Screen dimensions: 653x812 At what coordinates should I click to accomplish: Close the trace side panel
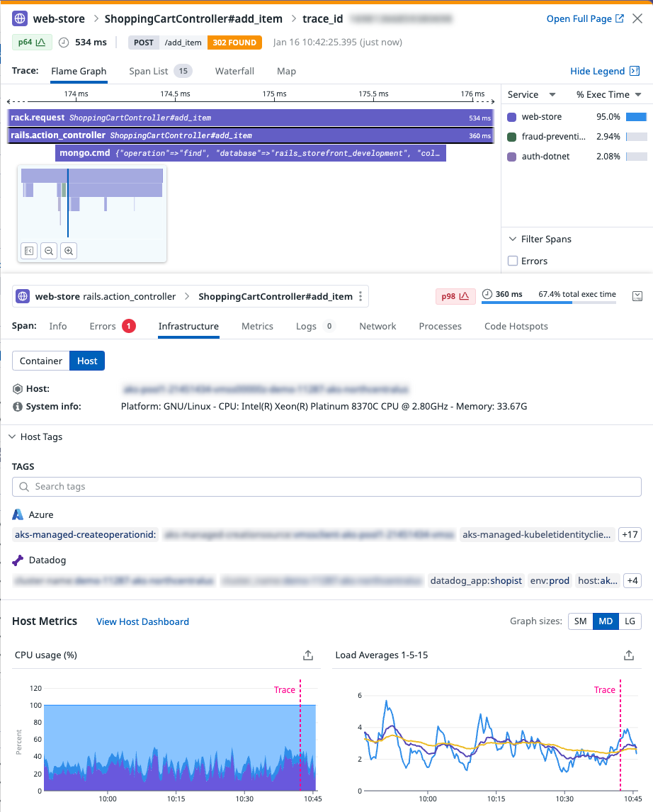637,18
